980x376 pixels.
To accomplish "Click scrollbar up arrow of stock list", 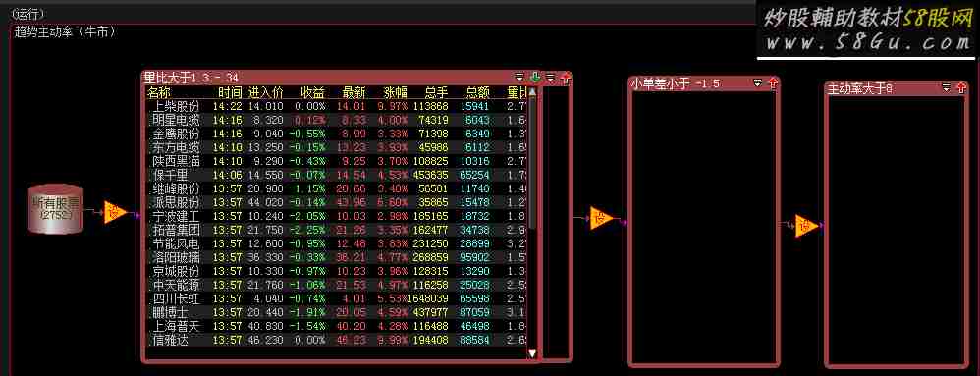I will coord(532,92).
